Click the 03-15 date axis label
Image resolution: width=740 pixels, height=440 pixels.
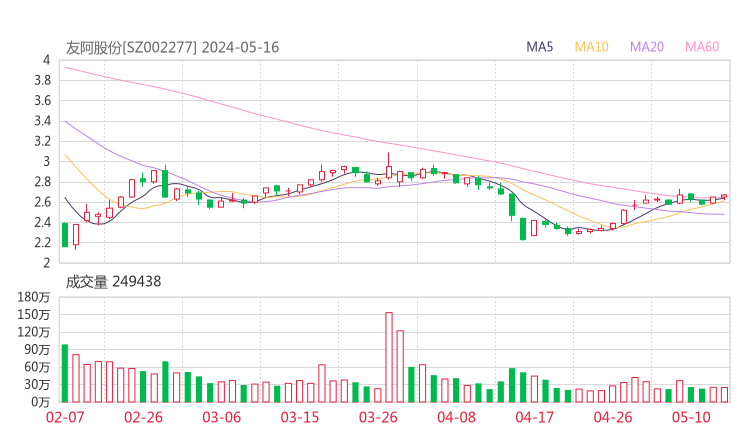click(x=300, y=417)
